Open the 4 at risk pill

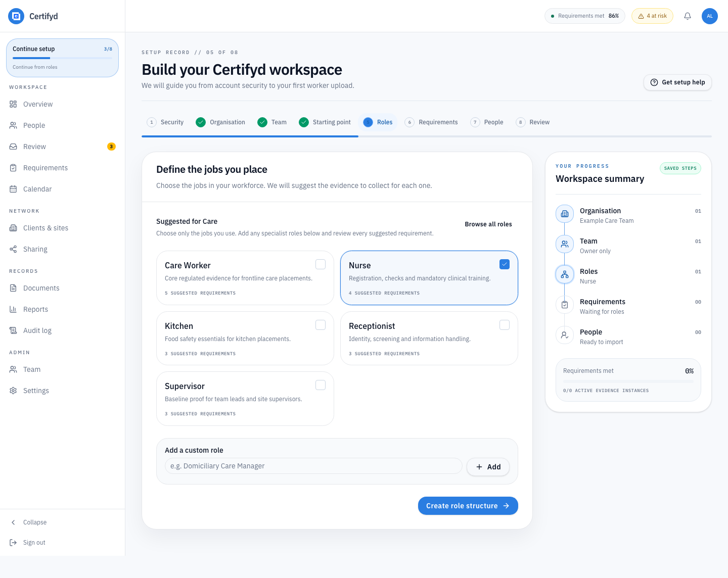coord(652,16)
